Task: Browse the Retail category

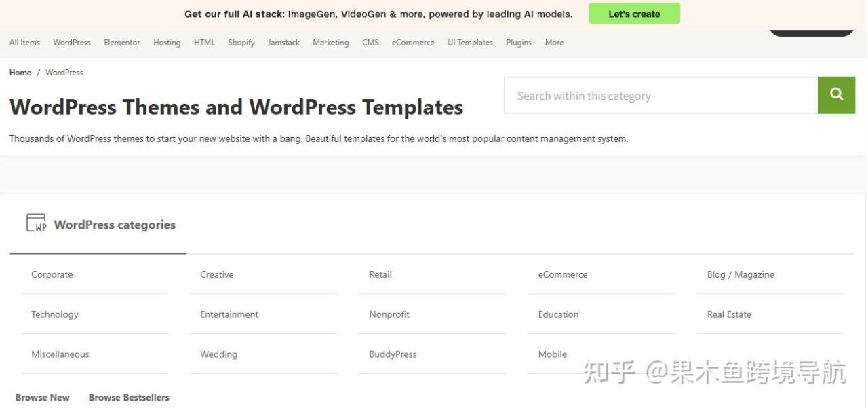Action: coord(380,274)
